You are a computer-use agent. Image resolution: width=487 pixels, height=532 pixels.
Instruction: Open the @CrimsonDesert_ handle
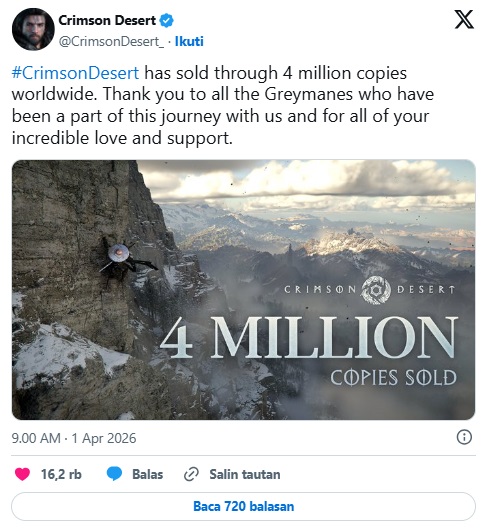[x=111, y=41]
